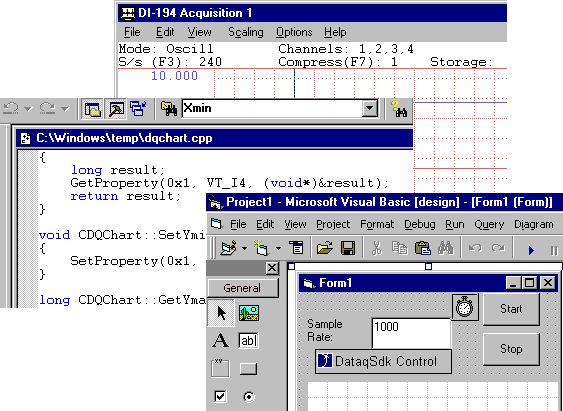Viewport: 563px width, 411px height.
Task: Open View menu in DI-194 Acquisition window
Action: 199,32
